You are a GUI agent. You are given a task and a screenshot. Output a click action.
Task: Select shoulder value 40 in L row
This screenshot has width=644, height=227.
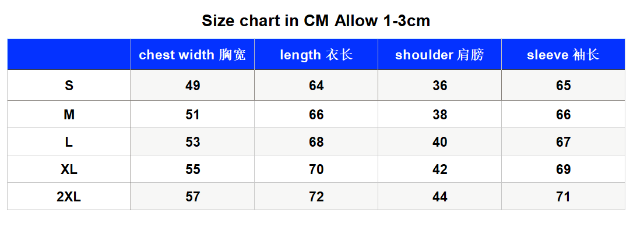tap(439, 142)
